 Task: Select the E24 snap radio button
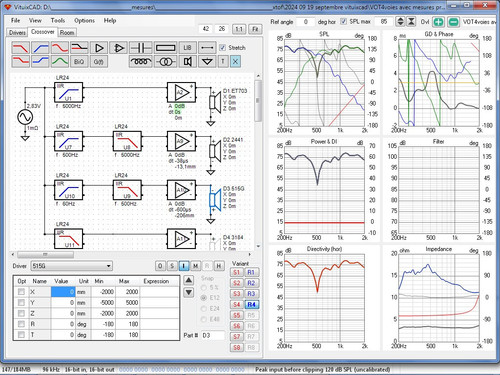click(x=203, y=309)
